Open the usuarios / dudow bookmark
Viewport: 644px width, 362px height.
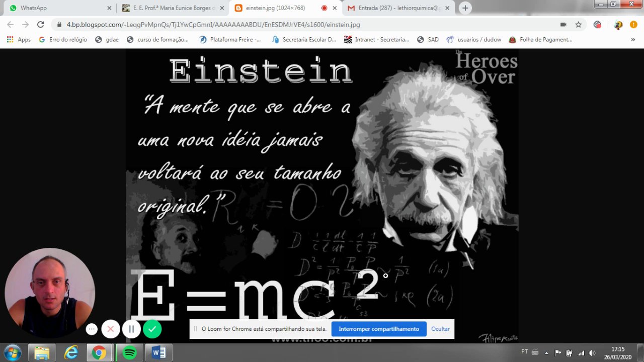(x=473, y=39)
